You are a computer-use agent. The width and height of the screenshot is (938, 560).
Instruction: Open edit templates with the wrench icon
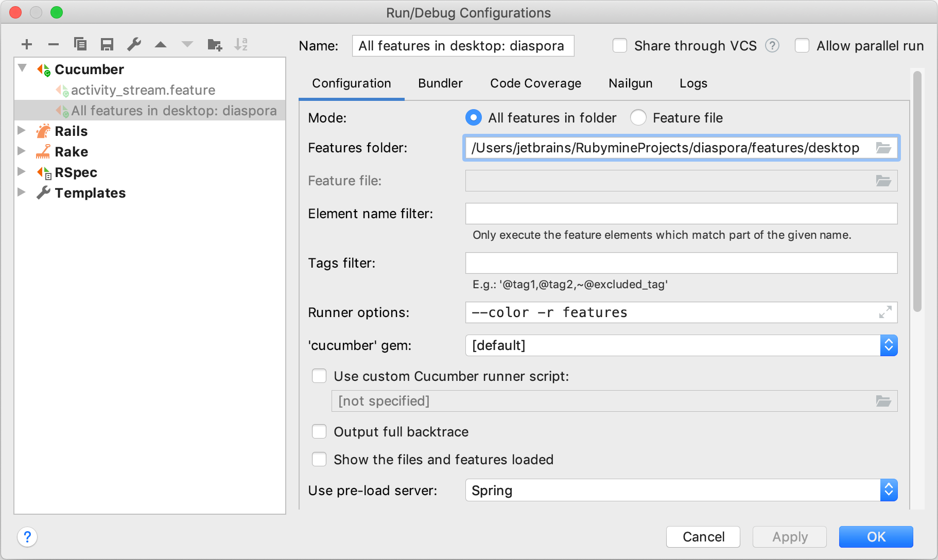point(134,44)
